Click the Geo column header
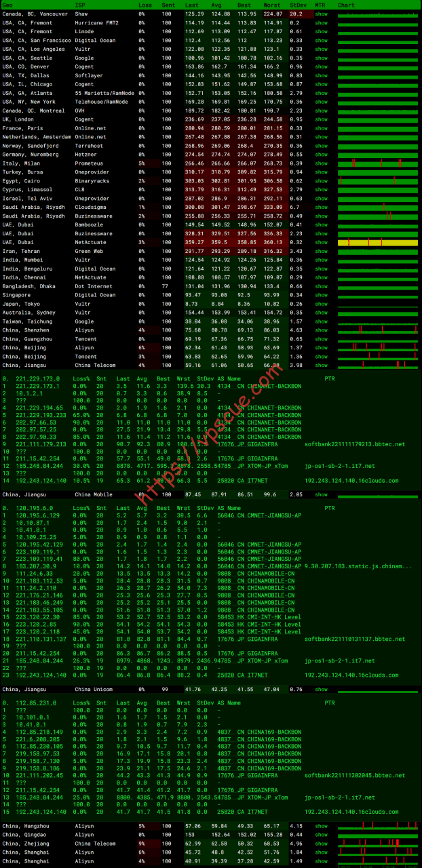The width and height of the screenshot is (422, 868). point(7,5)
